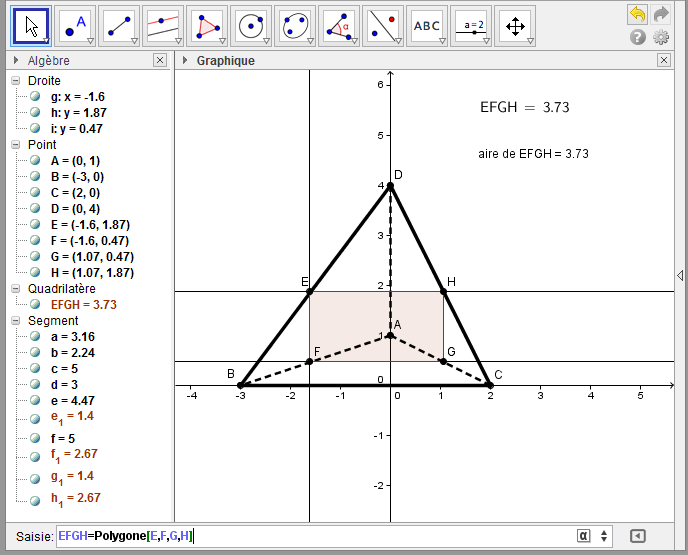Pick the Ellipse conic tool
688x555 pixels.
click(296, 26)
